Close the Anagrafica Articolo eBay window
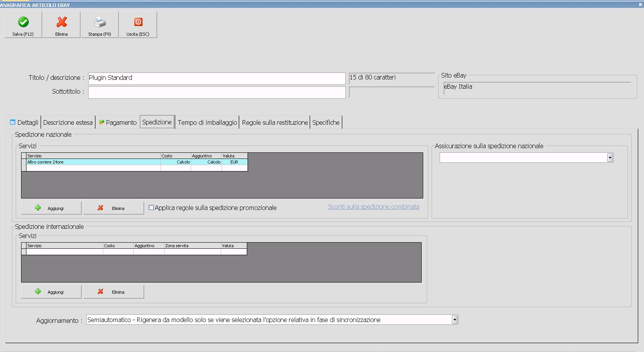644x352 pixels. point(640,5)
